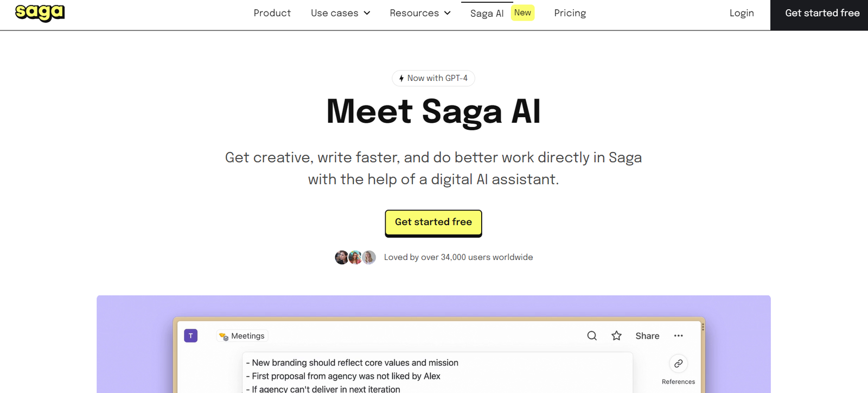Click the purple T workspace icon
This screenshot has width=868, height=393.
tap(191, 336)
